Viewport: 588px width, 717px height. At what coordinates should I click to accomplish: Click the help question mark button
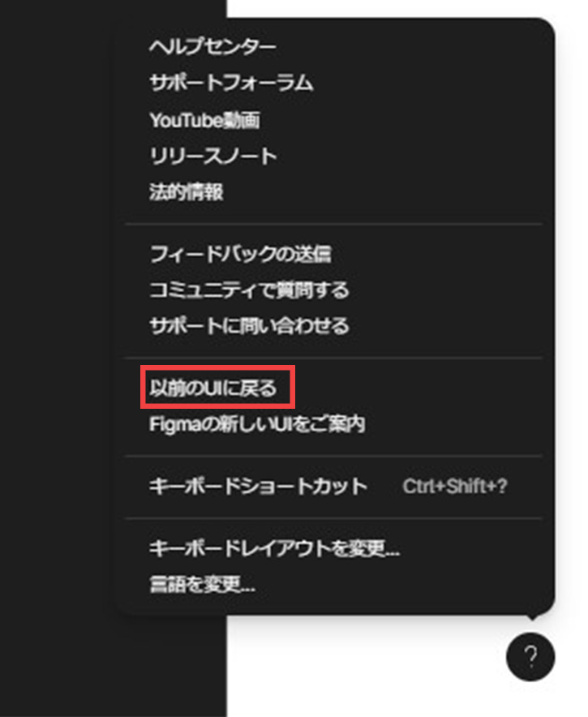530,657
